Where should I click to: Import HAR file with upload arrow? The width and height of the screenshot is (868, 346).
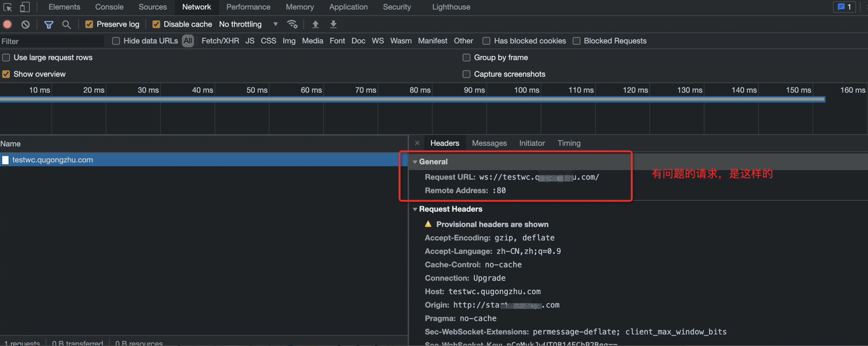pos(315,24)
